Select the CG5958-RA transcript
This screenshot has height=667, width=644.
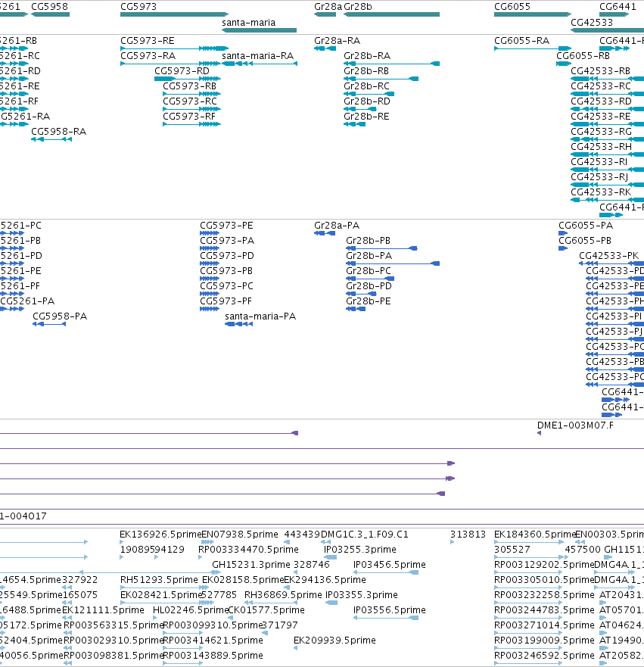tap(59, 132)
